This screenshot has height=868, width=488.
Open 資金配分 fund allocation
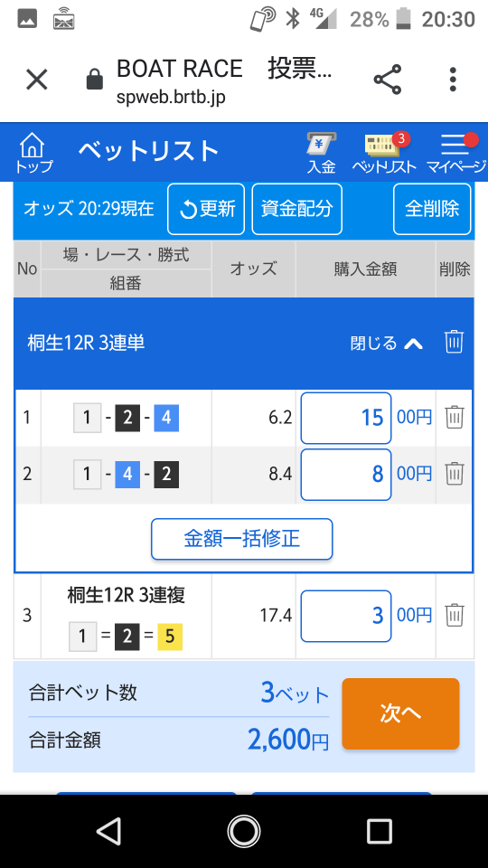297,209
